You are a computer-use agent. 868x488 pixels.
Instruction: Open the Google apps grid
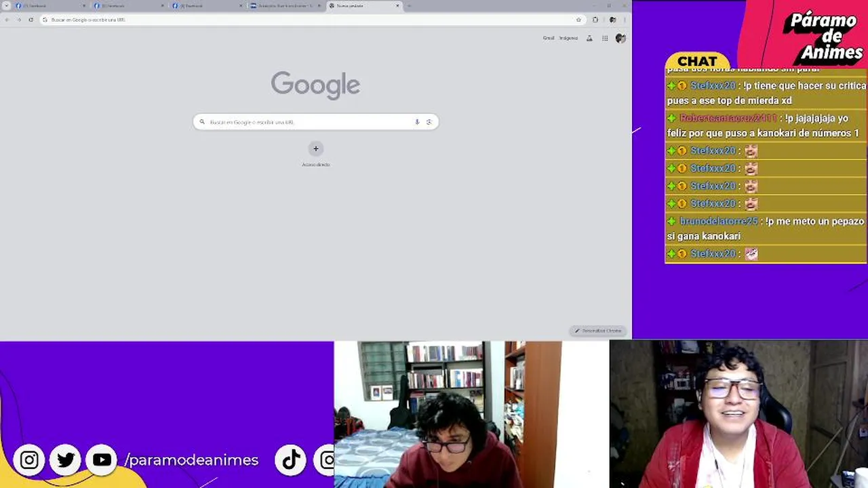(x=605, y=39)
